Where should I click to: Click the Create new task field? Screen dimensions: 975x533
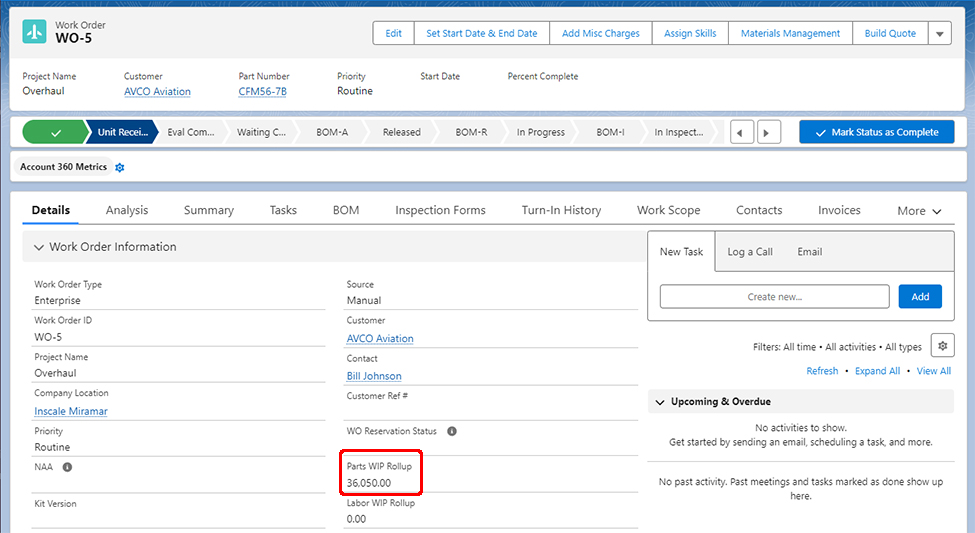pos(775,297)
